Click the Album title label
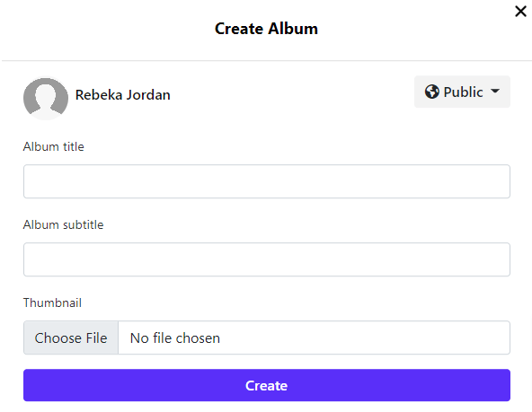532x412 pixels. 54,146
